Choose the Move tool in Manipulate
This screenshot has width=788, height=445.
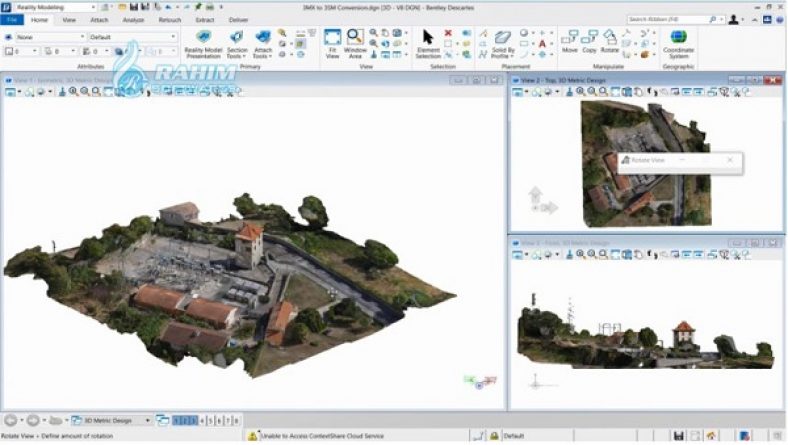click(569, 41)
